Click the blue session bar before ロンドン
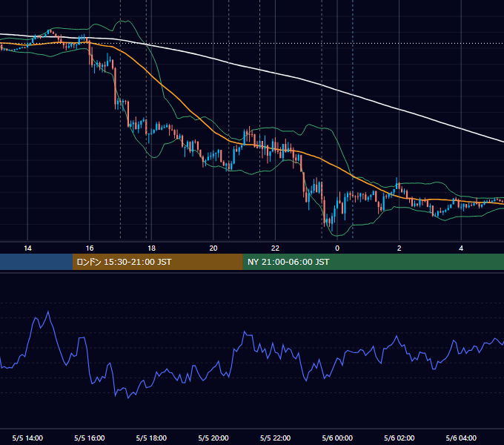Viewport: 504px width, 445px height. pos(36,262)
